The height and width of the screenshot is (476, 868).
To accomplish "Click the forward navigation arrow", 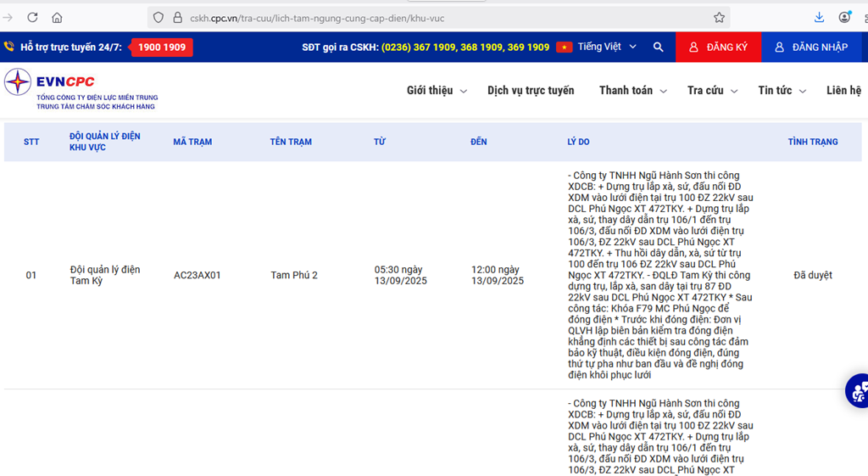I will pyautogui.click(x=8, y=18).
